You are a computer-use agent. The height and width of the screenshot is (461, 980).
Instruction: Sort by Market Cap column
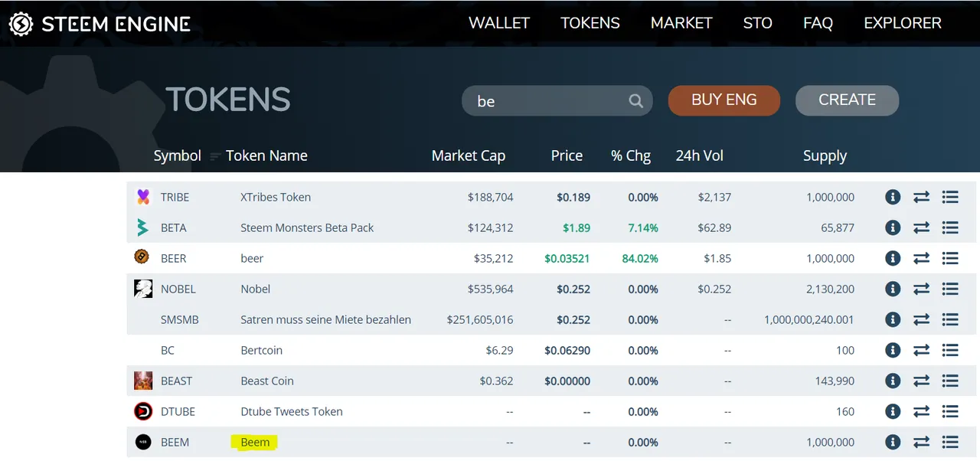click(x=469, y=155)
